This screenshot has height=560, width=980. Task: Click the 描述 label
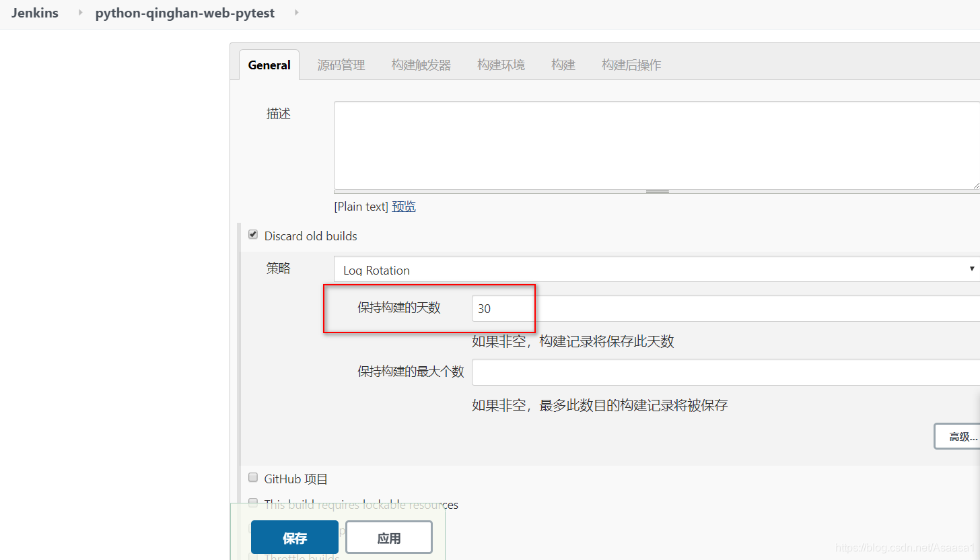tap(279, 114)
